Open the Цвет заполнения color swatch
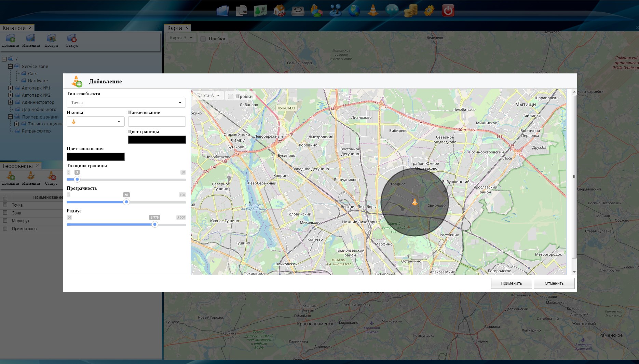639x364 pixels. click(x=95, y=157)
